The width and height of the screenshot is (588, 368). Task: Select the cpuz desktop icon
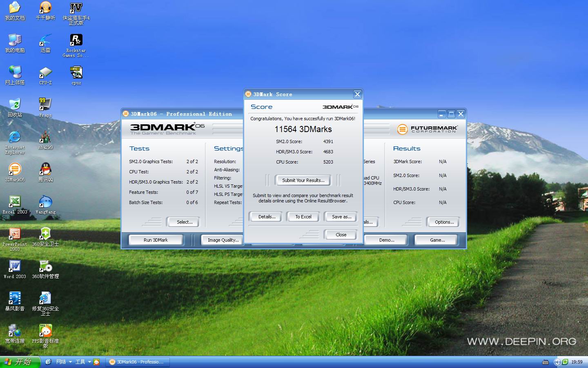coord(76,76)
